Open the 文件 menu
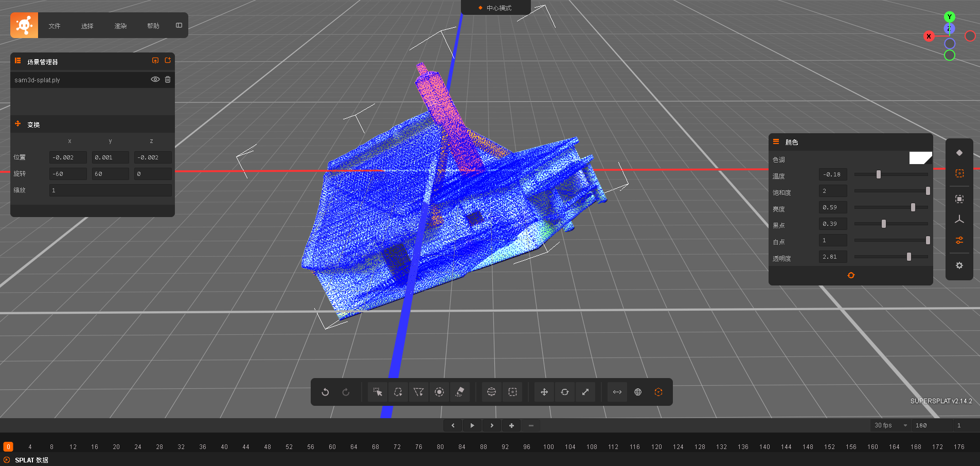980x466 pixels. [55, 26]
